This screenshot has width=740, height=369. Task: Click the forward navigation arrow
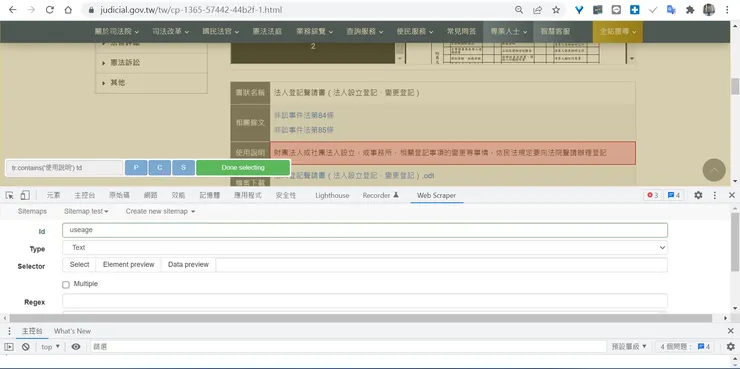[x=31, y=10]
